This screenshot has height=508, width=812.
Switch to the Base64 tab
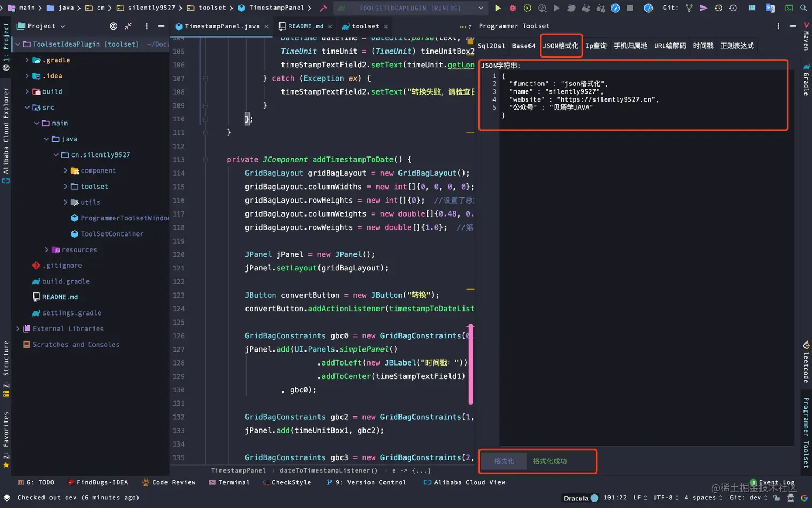[524, 46]
